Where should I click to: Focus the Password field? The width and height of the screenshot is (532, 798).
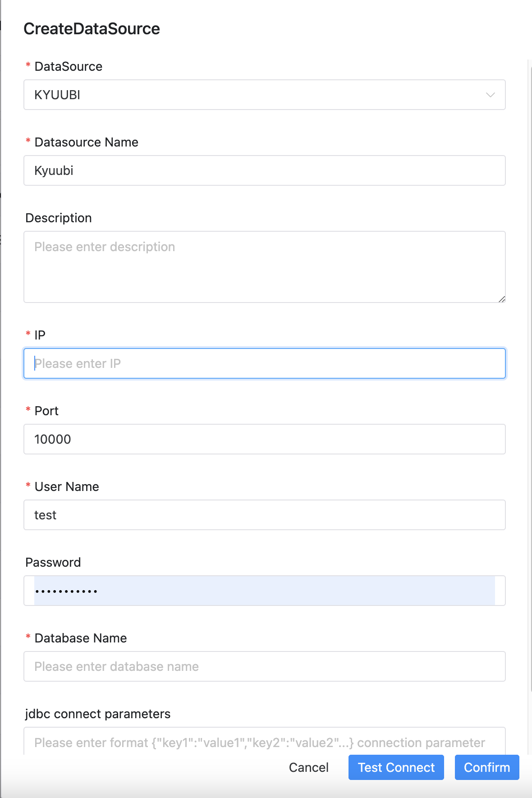[264, 591]
